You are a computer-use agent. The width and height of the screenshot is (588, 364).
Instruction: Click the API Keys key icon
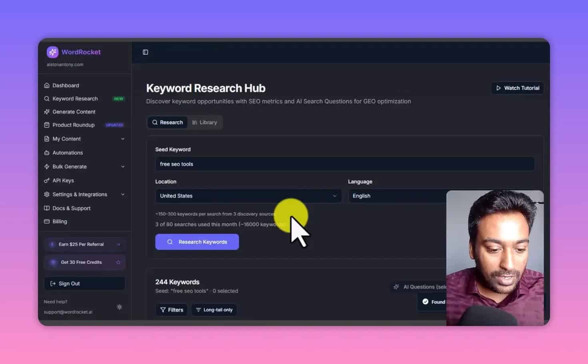point(47,180)
